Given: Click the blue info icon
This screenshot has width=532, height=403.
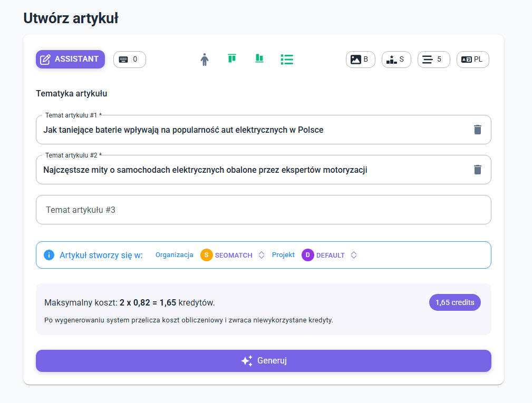Looking at the screenshot, I should (x=49, y=255).
